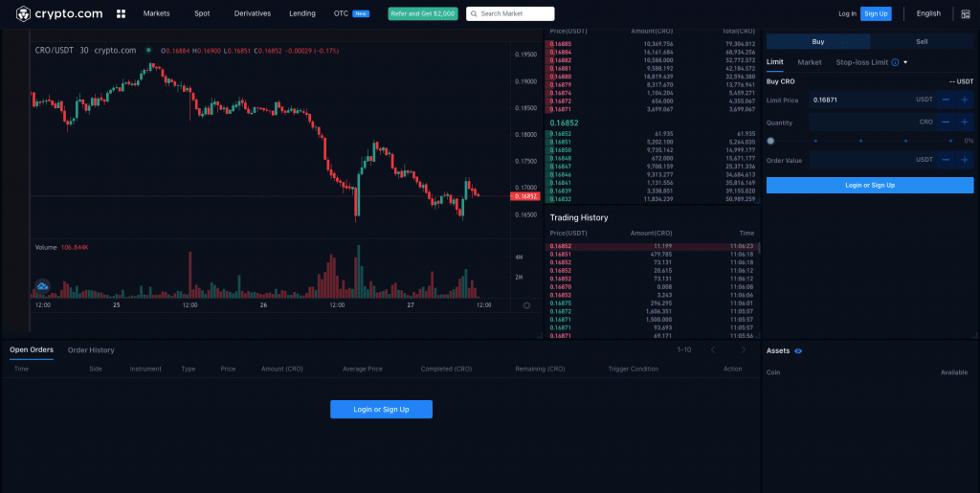Open the Lending menu
The width and height of the screenshot is (980, 493).
click(x=302, y=13)
